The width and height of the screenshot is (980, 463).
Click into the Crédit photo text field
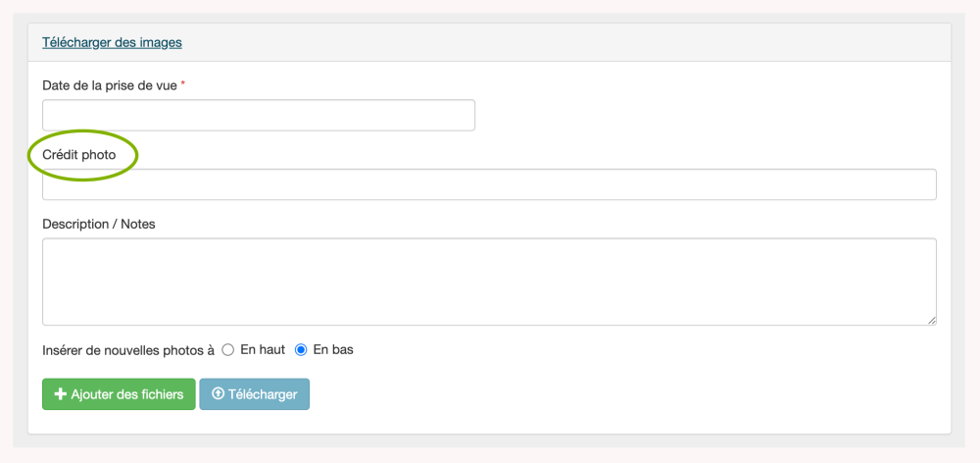pos(489,184)
